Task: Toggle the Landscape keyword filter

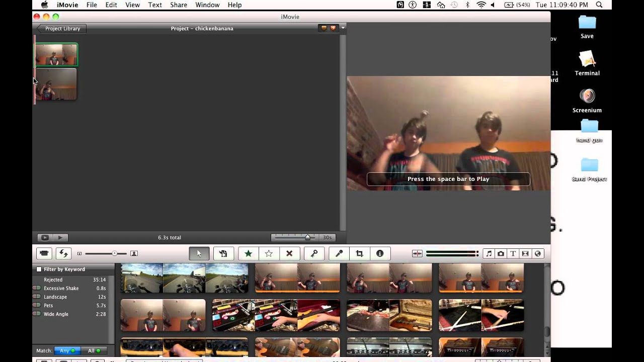Action: point(37,297)
